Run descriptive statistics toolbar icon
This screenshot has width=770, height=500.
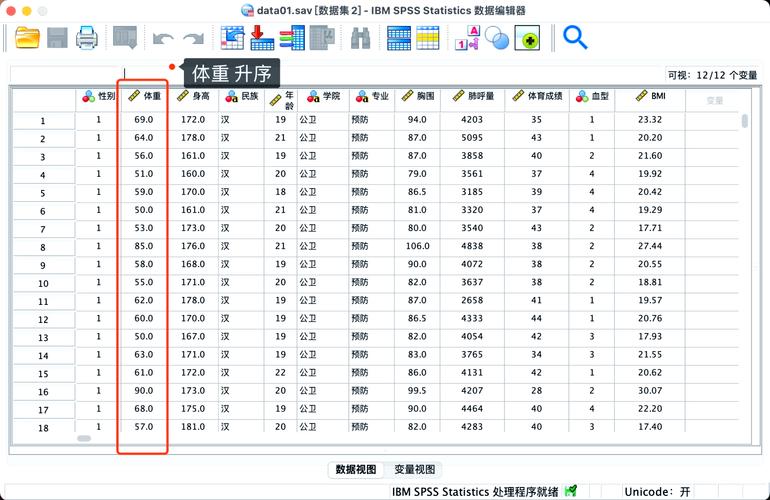[322, 38]
